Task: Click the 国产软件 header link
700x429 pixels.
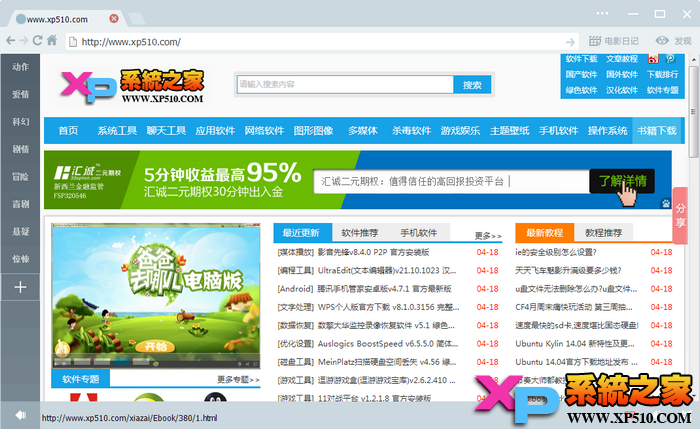Action: coord(581,75)
